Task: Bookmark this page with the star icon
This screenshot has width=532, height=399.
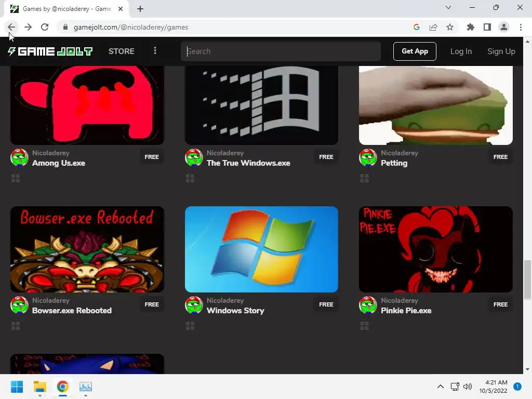Action: pos(450,27)
